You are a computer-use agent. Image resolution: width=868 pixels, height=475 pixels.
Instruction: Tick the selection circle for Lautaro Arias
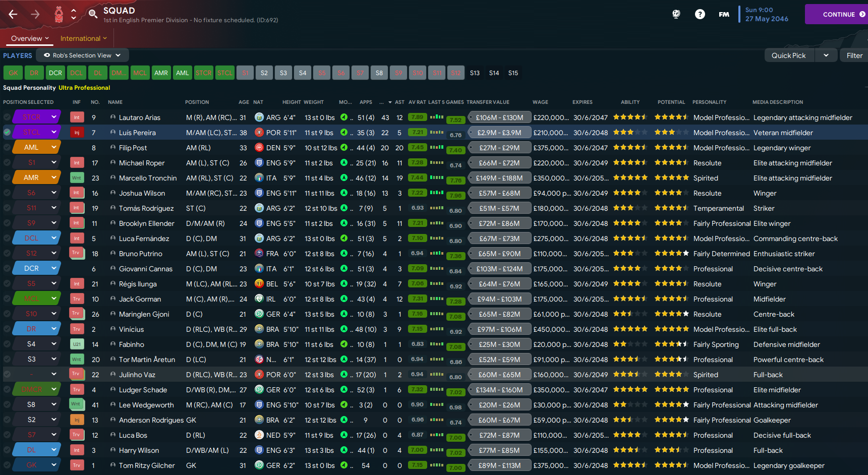pyautogui.click(x=7, y=117)
